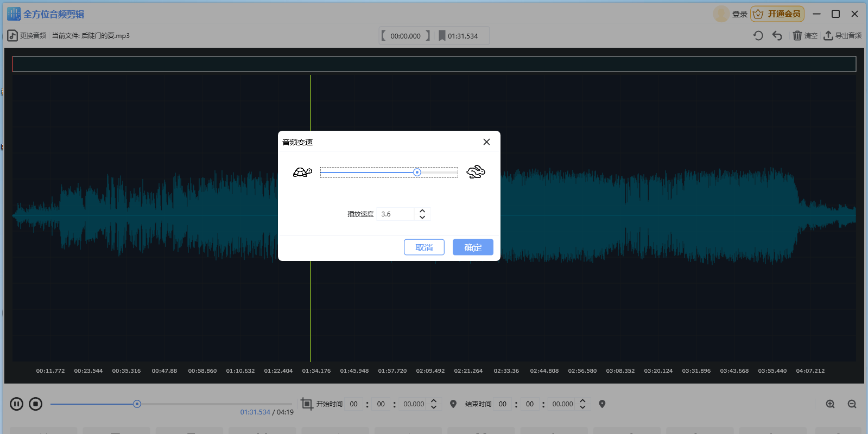Click the rabbit fast speed icon
This screenshot has height=434, width=868.
(476, 172)
